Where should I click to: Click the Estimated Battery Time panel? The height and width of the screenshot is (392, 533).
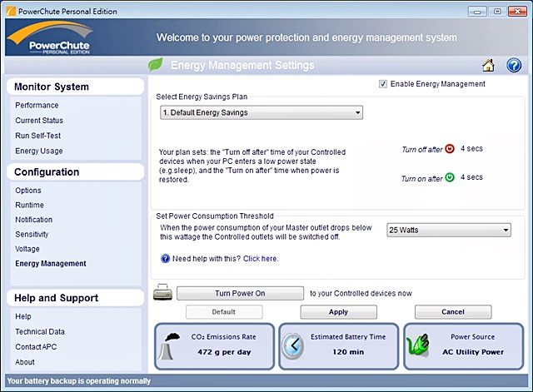[x=339, y=346]
